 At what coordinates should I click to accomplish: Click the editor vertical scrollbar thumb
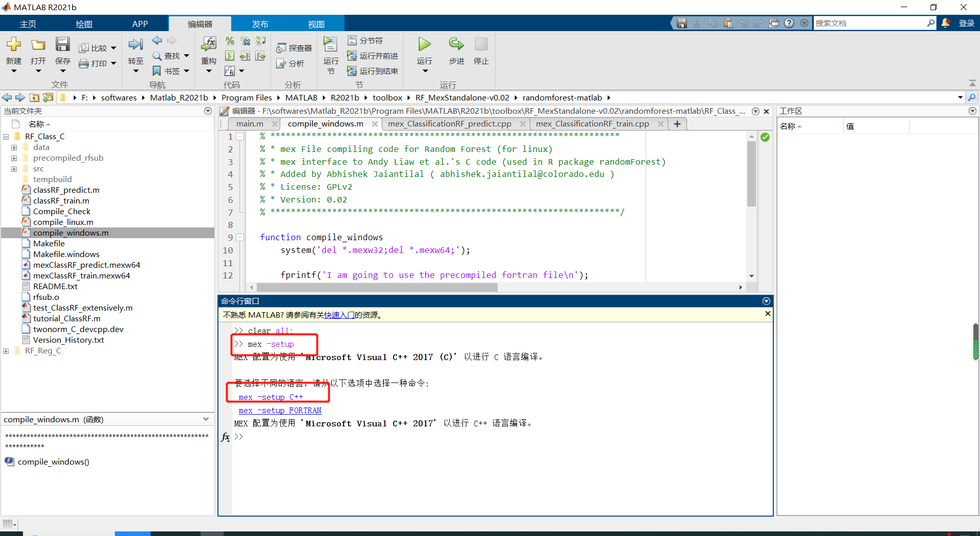pyautogui.click(x=751, y=174)
